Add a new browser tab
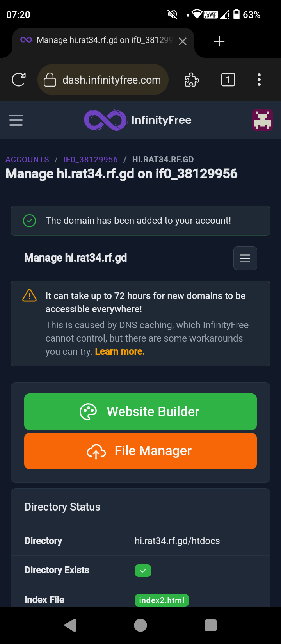The image size is (281, 644). tap(219, 41)
